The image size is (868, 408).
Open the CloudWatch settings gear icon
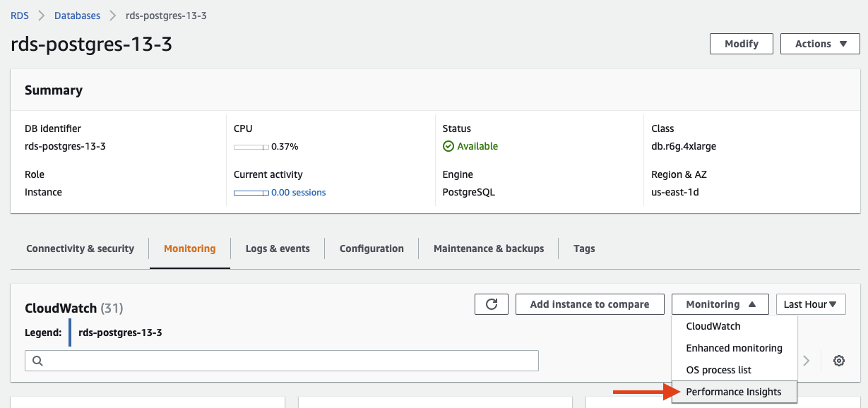tap(839, 361)
